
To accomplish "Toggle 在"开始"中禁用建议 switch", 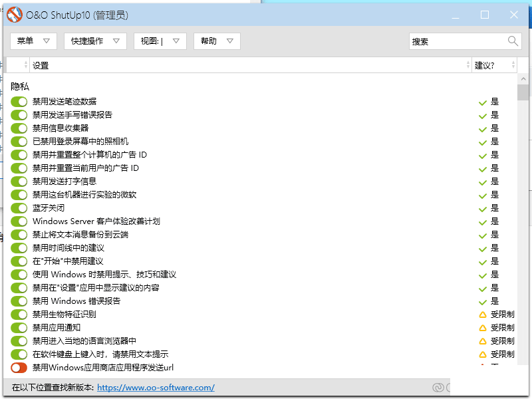I will (19, 261).
